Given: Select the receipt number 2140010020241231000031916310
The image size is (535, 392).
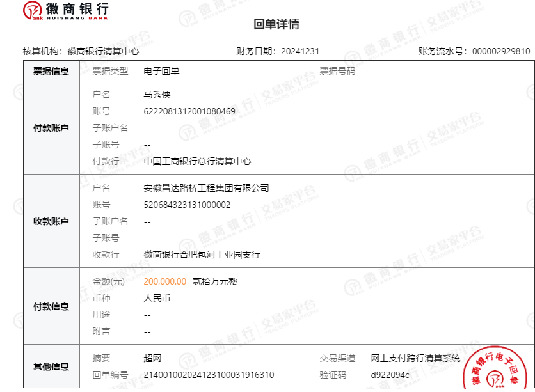Looking at the screenshot, I should pyautogui.click(x=209, y=375).
